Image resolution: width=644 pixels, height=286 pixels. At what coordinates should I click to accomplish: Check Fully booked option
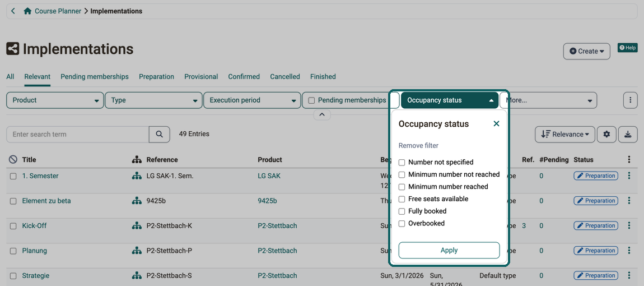[x=402, y=211]
